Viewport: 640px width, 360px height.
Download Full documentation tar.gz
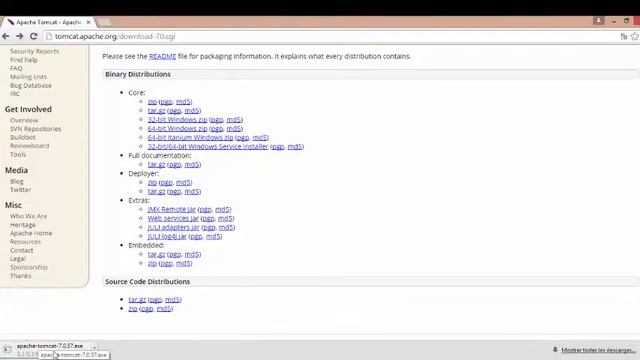(x=156, y=164)
